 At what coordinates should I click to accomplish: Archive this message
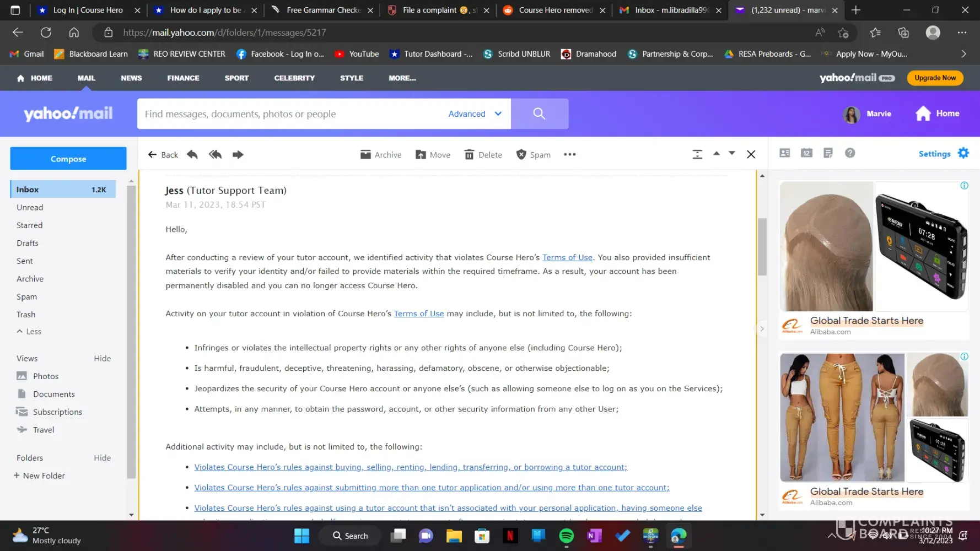(x=381, y=155)
